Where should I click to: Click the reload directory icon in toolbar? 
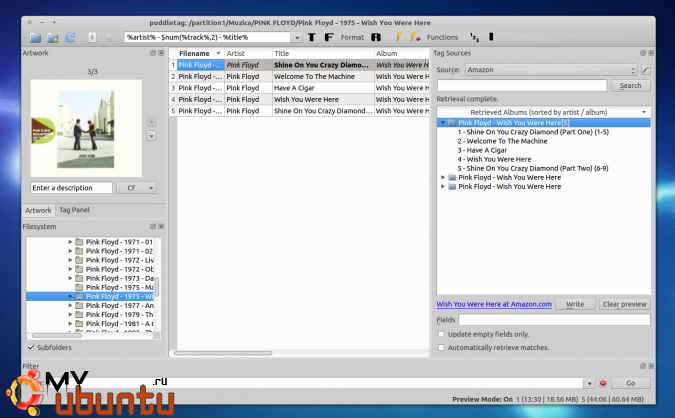pos(70,37)
